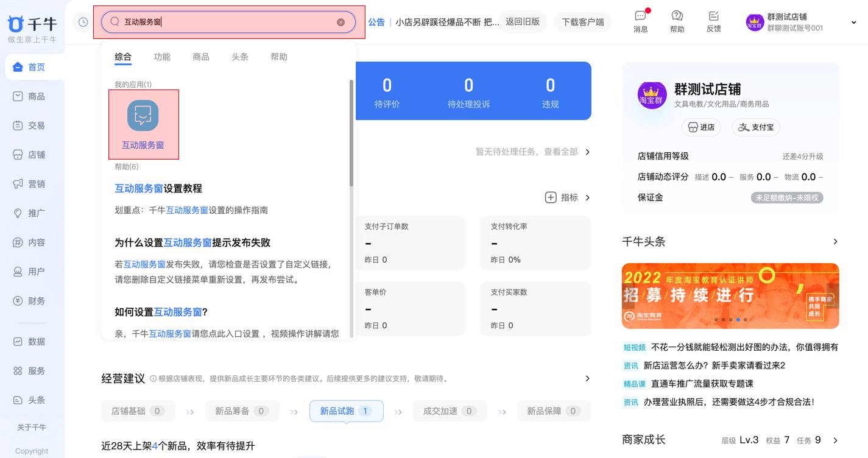Click the 待评价 count
The height and width of the screenshot is (458, 868).
coord(387,85)
